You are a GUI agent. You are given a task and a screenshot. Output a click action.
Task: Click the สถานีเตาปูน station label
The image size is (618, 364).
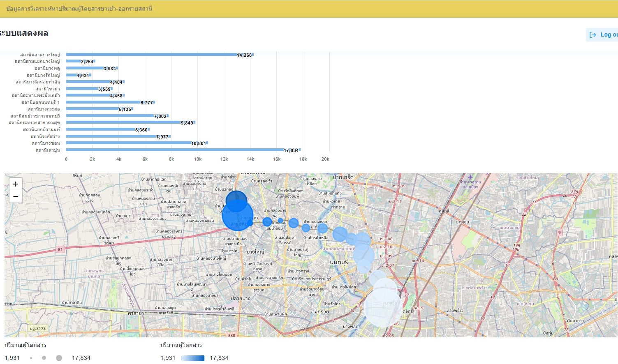click(48, 150)
